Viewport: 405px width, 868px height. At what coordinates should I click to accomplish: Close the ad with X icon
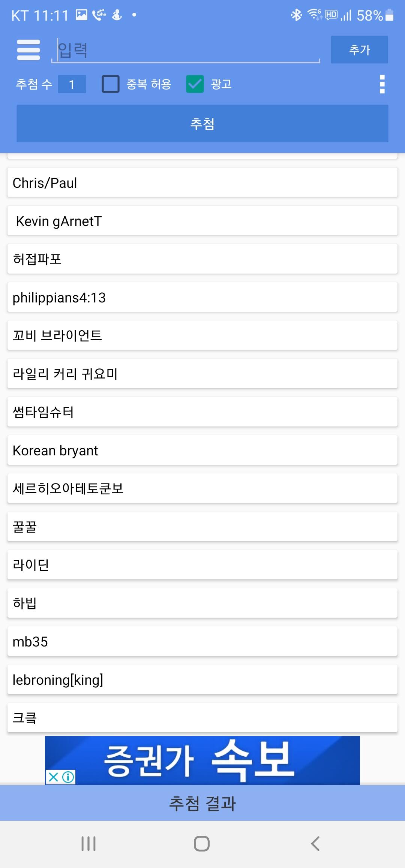pyautogui.click(x=53, y=777)
